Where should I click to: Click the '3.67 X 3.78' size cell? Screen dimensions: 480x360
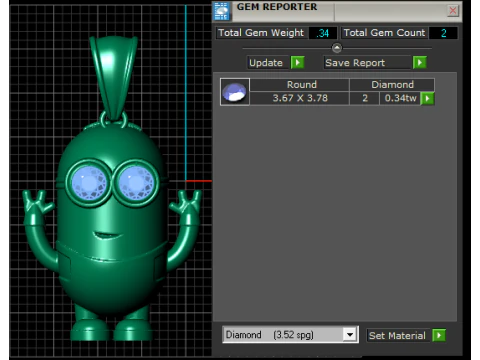coord(300,98)
